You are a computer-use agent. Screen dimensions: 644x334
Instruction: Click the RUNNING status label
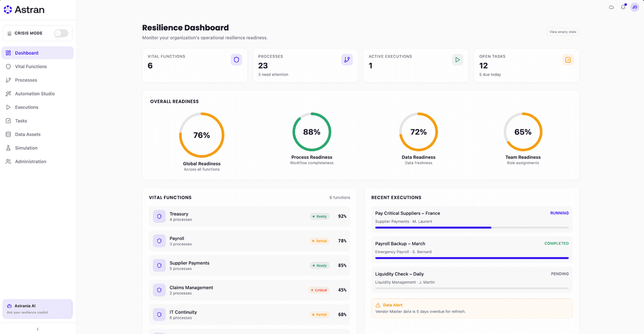pyautogui.click(x=559, y=213)
